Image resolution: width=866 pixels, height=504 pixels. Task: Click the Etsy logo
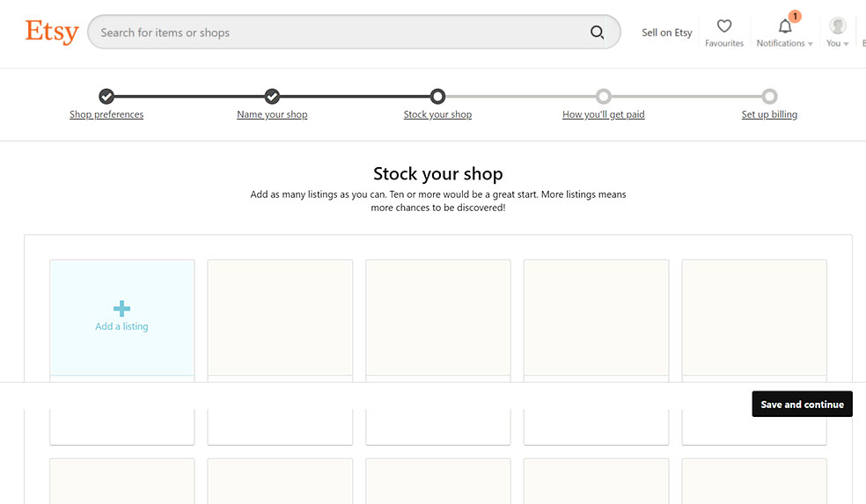(52, 32)
